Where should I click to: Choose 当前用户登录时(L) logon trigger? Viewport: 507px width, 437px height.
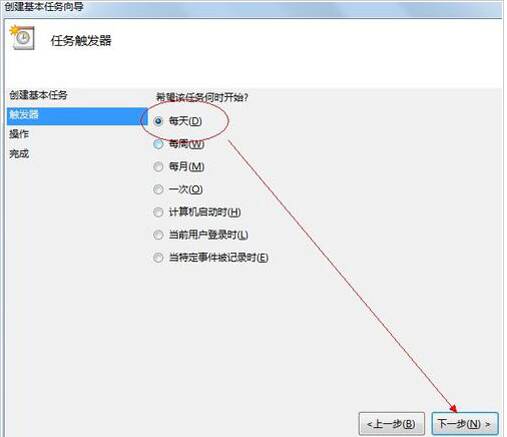[158, 235]
